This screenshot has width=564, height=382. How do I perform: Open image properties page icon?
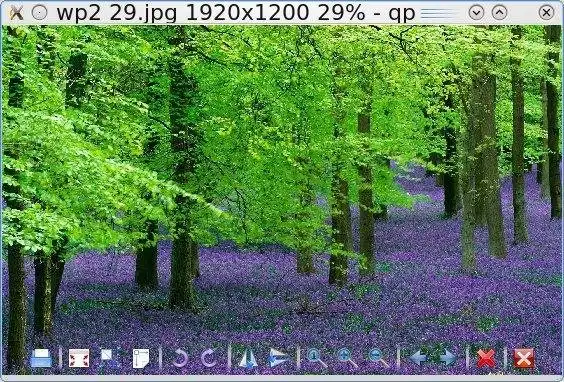141,358
